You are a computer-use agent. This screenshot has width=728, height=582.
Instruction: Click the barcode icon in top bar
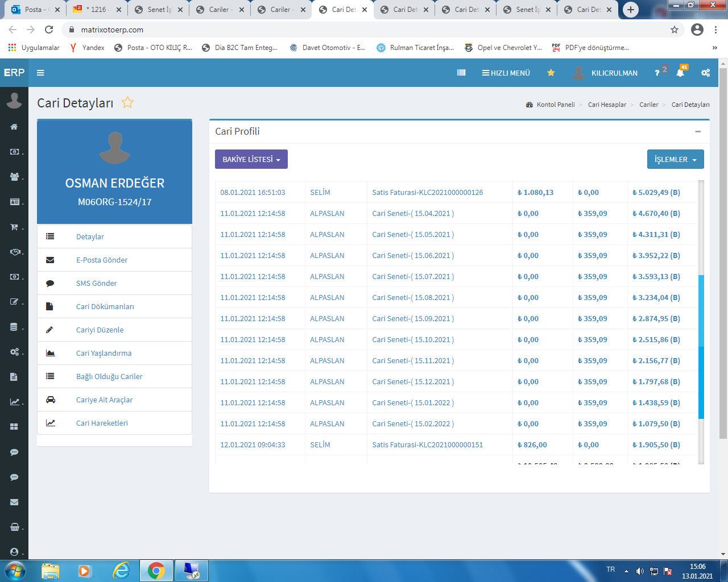pos(461,73)
